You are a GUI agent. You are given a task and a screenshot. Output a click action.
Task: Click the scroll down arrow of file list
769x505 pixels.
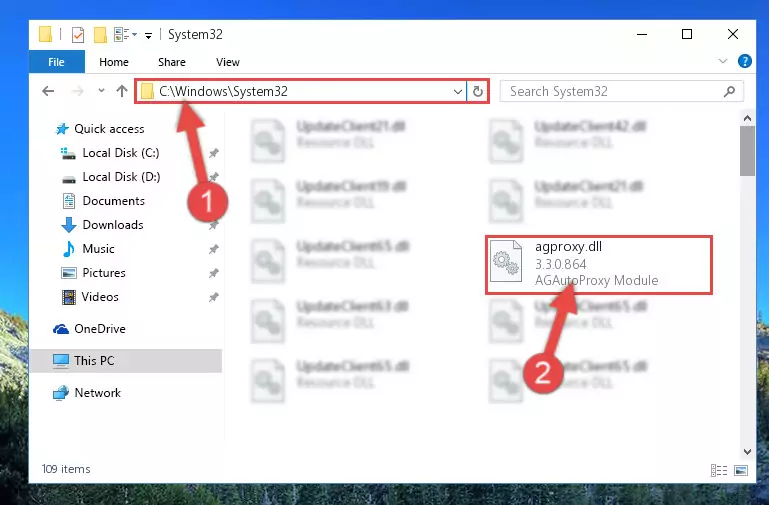pos(747,452)
